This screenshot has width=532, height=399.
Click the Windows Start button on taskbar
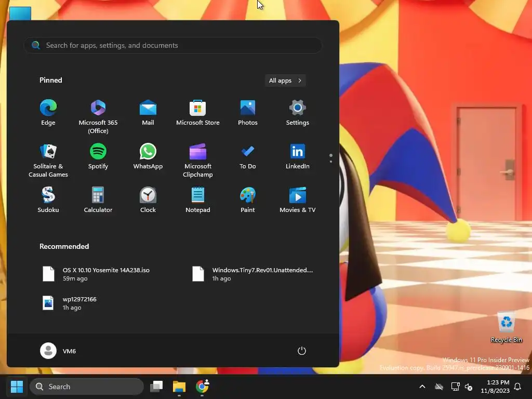pos(17,387)
